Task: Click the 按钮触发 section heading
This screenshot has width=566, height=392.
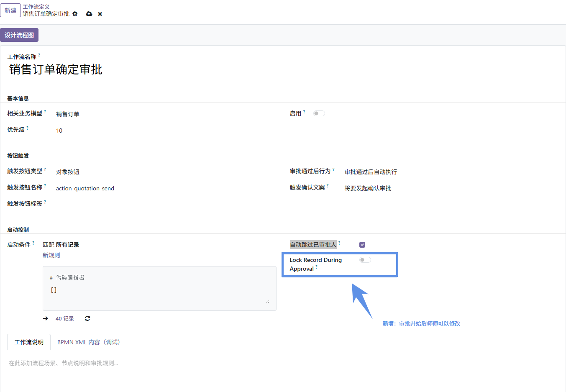Action: (x=18, y=156)
